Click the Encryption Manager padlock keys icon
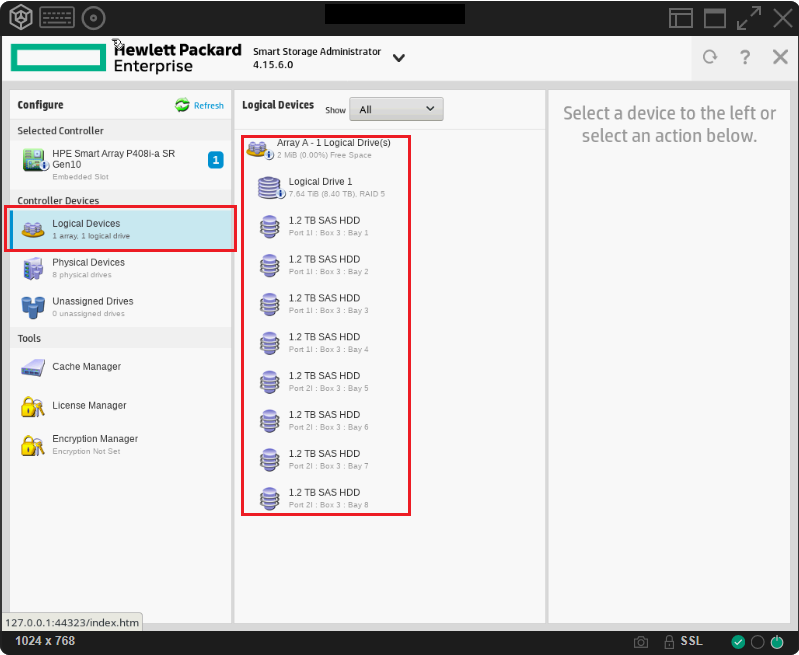Screen dimensions: 799x655 click(33, 446)
